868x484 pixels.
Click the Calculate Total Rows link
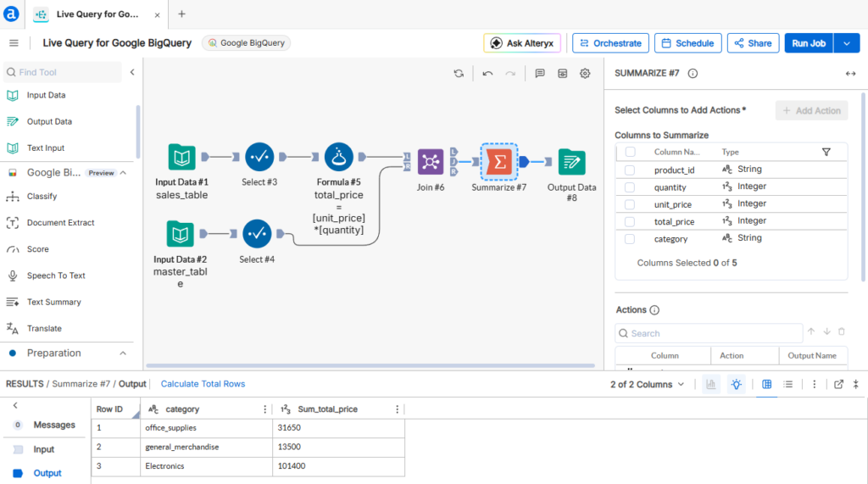point(203,384)
